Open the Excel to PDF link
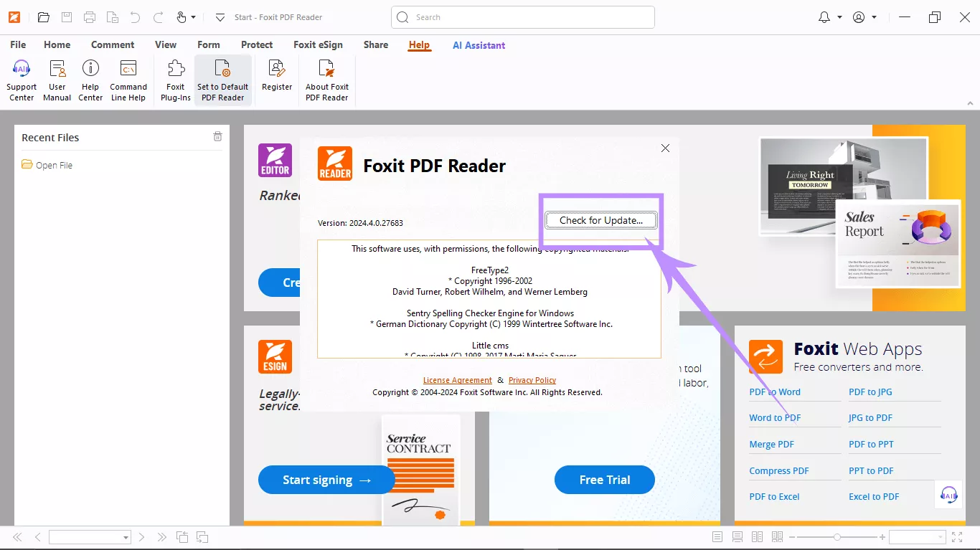This screenshot has width=980, height=550. click(x=874, y=496)
